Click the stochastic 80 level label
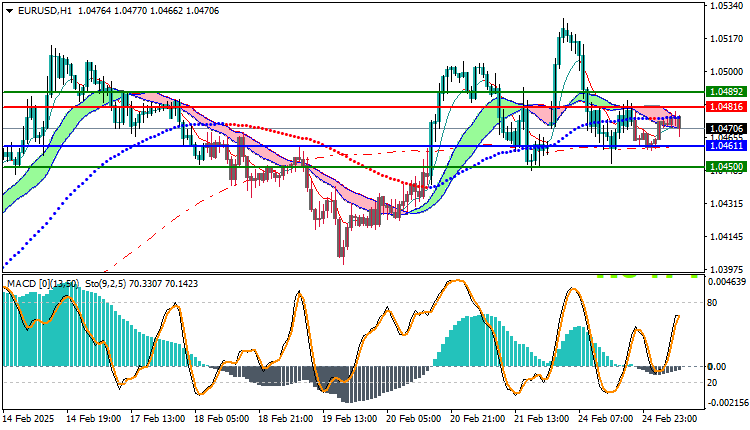The image size is (750, 430). [712, 303]
